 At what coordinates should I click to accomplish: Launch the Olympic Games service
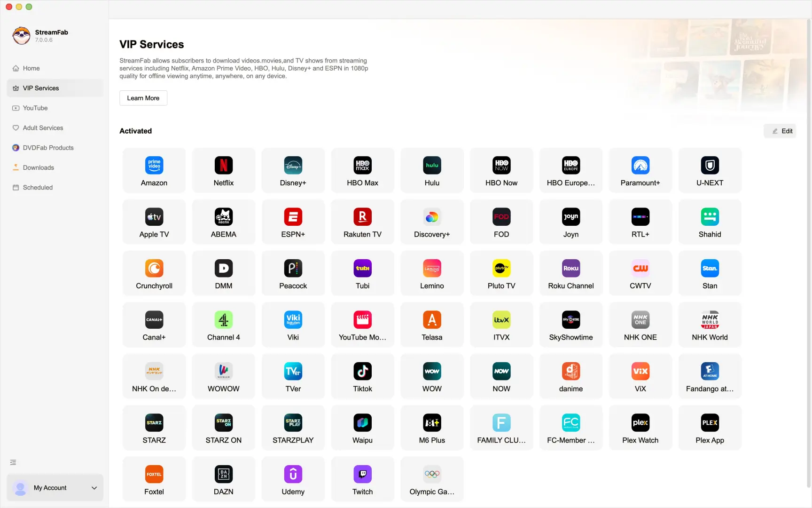432,479
